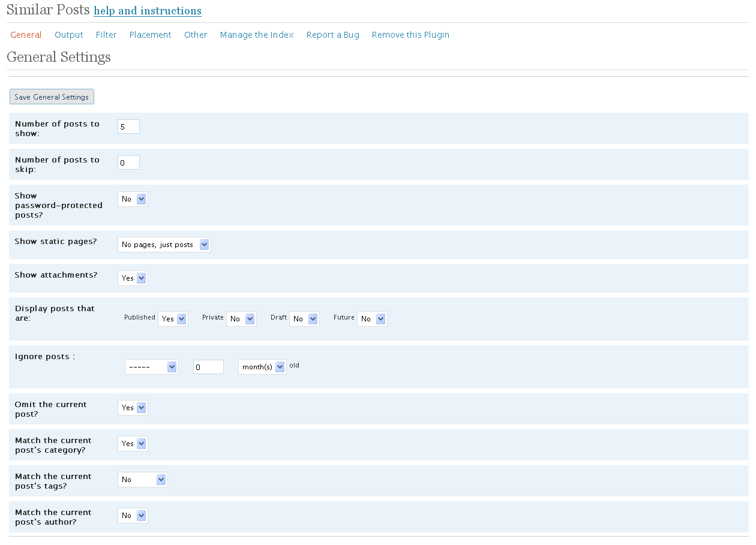Open the help and instructions link

[x=148, y=11]
